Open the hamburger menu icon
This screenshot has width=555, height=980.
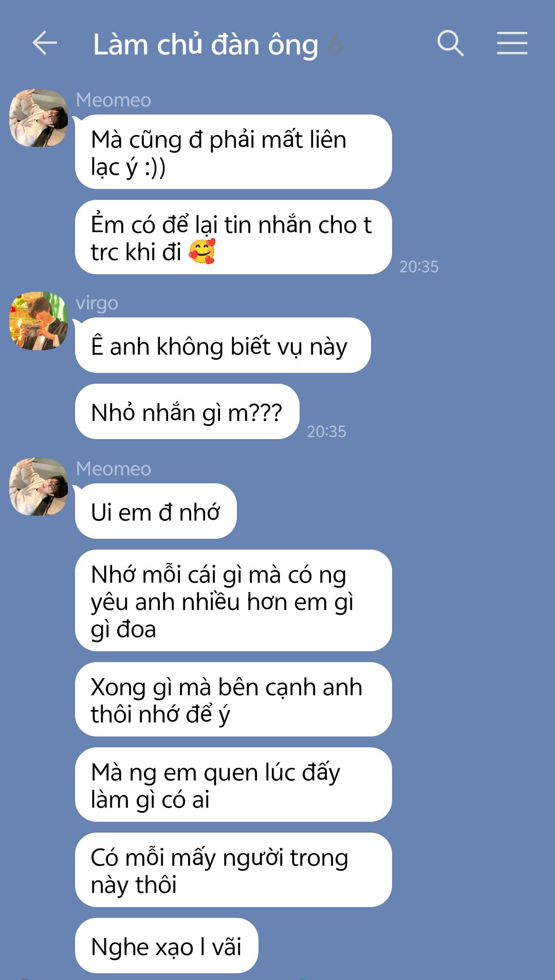click(x=512, y=43)
